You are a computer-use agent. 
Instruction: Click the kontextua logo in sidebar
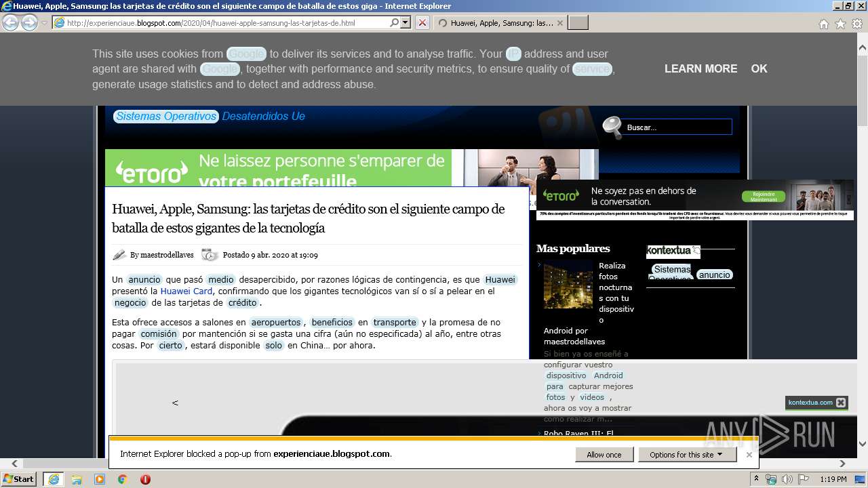[673, 250]
